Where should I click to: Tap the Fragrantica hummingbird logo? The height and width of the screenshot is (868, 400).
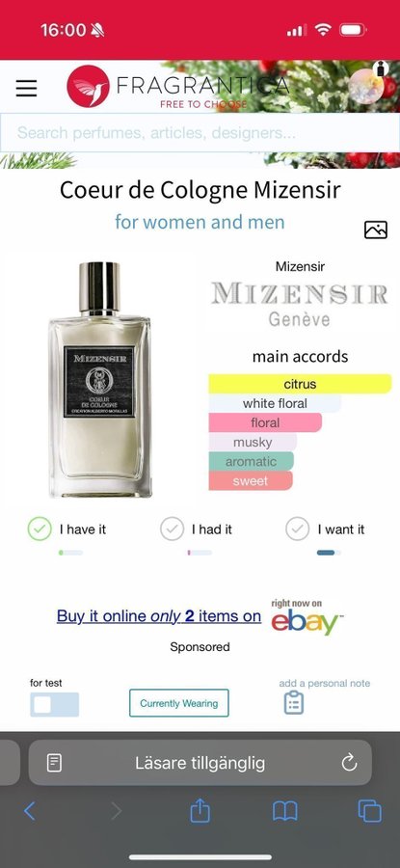(x=88, y=87)
